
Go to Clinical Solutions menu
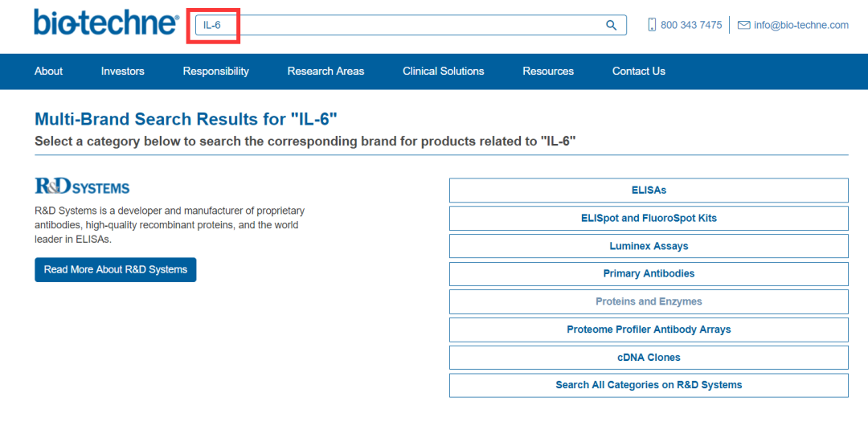click(x=444, y=72)
